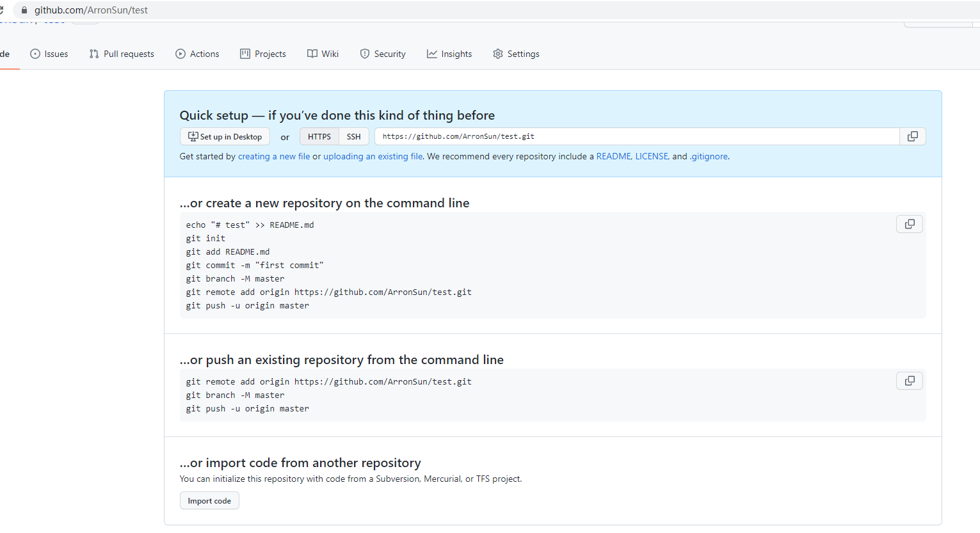980x533 pixels.
Task: Click the '...or import code from another repository' heading
Action: pos(300,463)
